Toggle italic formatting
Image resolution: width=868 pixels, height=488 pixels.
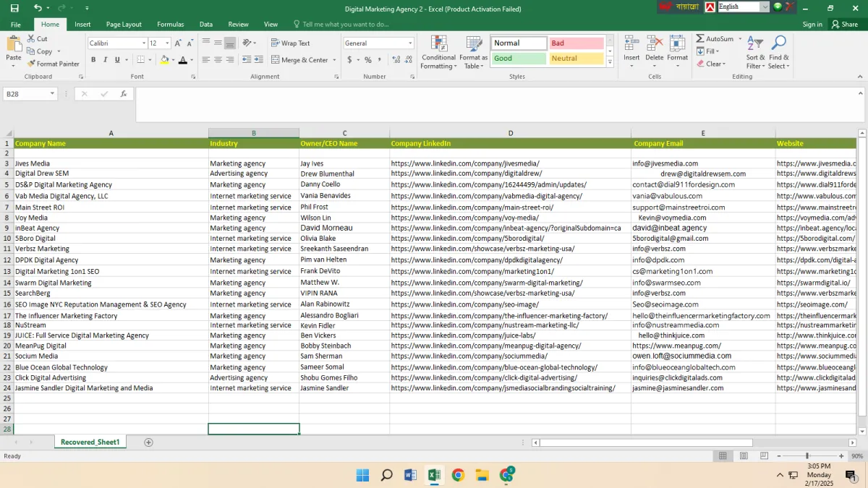click(105, 60)
